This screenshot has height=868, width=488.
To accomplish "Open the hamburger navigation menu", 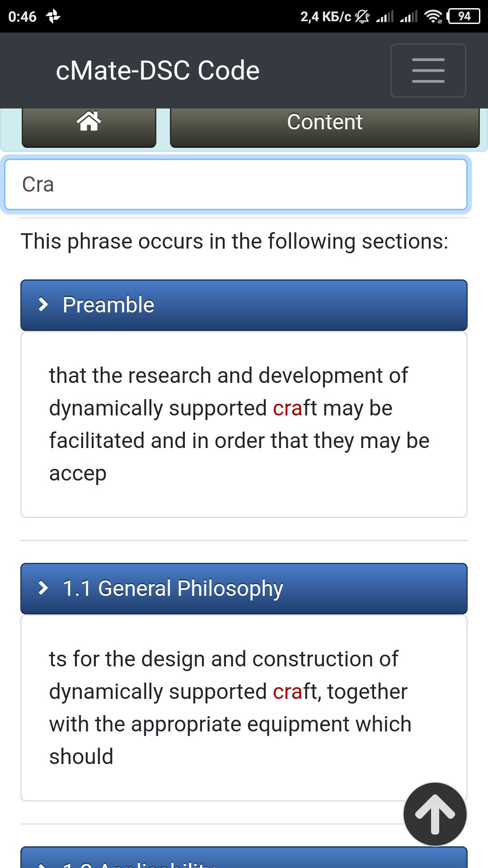I will (428, 71).
